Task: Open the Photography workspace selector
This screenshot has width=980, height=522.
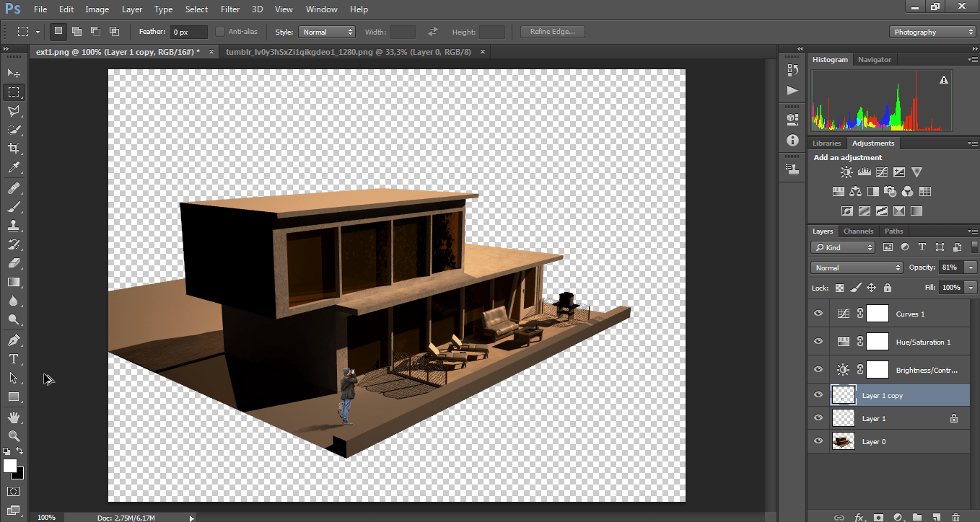Action: coord(932,32)
